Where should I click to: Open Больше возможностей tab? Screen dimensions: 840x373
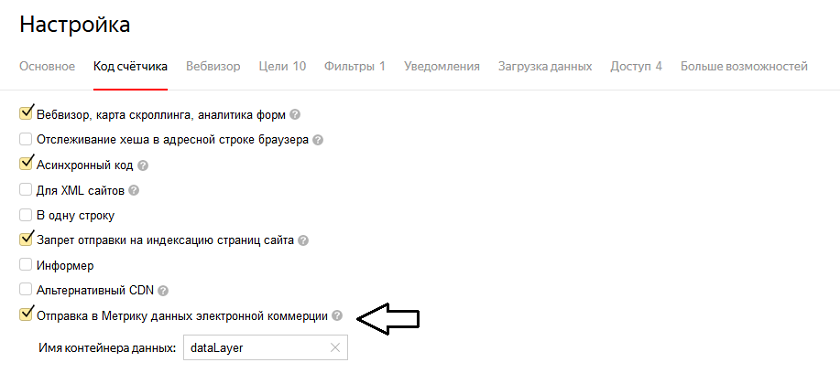coord(744,66)
